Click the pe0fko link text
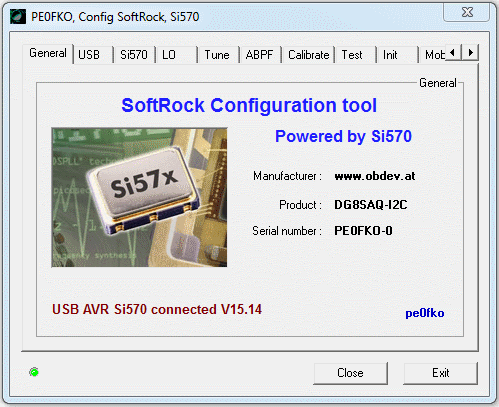This screenshot has height=407, width=499. click(425, 313)
